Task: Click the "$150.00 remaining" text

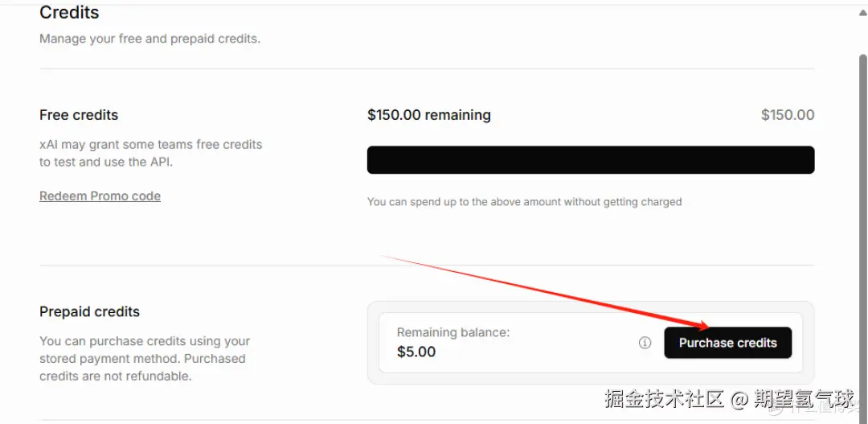Action: coord(428,115)
